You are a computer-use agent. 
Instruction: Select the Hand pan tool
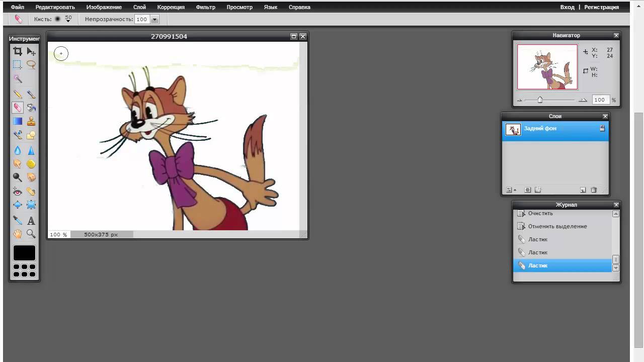[x=18, y=234]
